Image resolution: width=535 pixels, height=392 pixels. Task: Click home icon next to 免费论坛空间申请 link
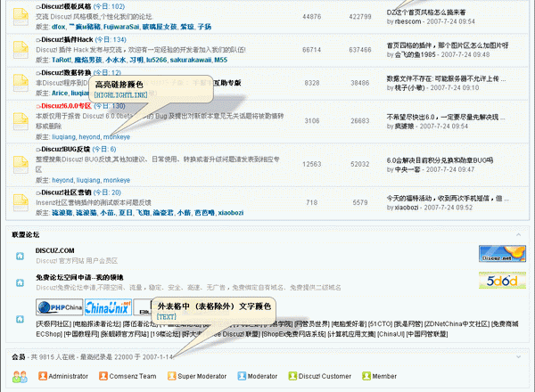pos(21,282)
